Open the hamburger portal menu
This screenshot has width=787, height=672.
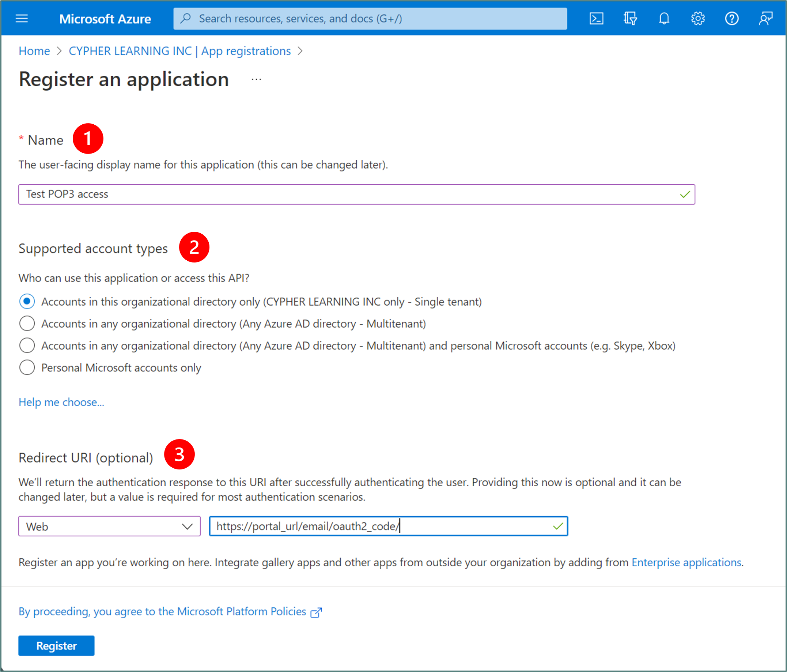pos(22,18)
